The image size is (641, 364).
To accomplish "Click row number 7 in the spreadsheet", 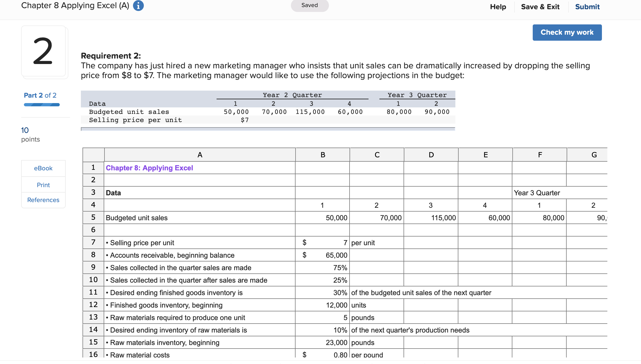I will click(x=93, y=242).
